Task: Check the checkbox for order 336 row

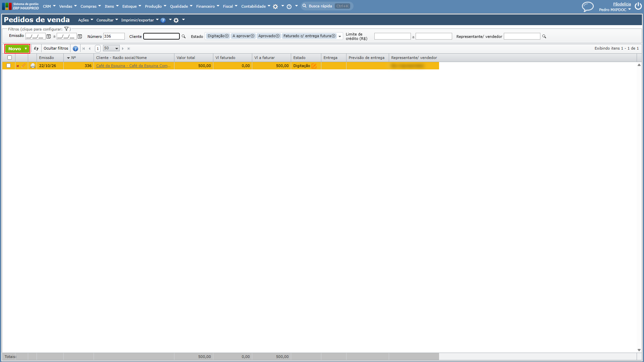Action: point(8,66)
